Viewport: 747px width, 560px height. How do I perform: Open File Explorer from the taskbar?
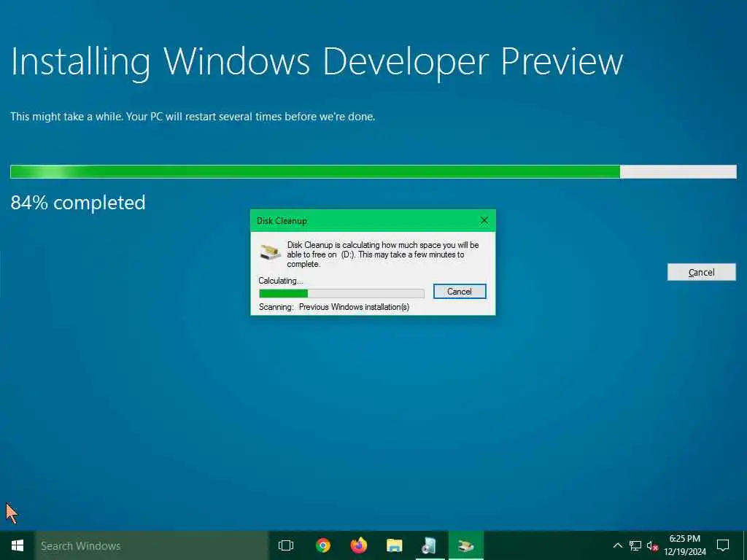point(395,545)
